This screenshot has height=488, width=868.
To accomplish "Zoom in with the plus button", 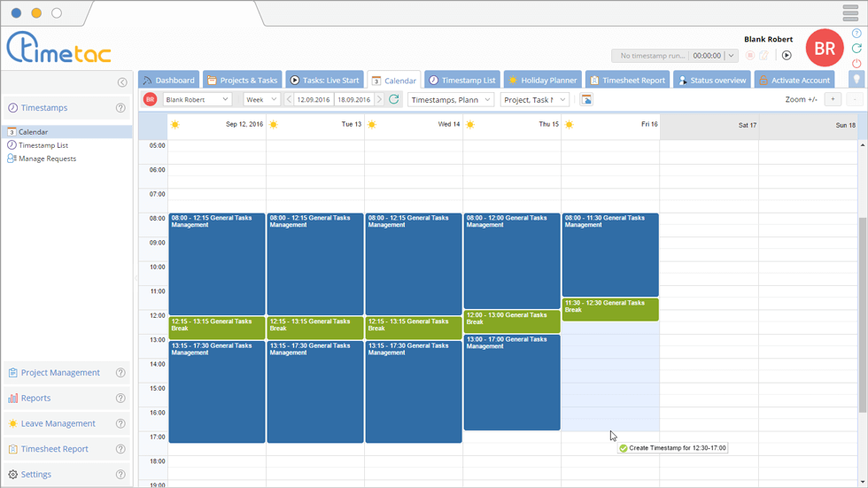I will click(833, 99).
